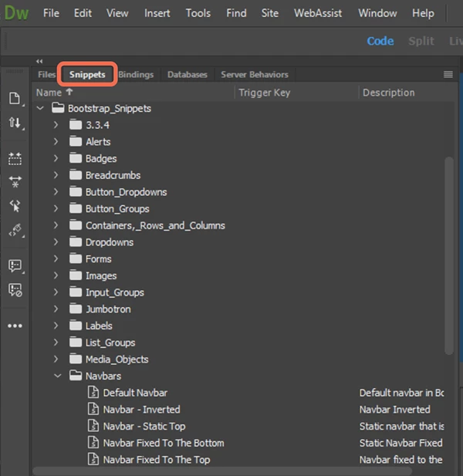The width and height of the screenshot is (463, 476).
Task: Open the Site menu
Action: click(x=270, y=13)
